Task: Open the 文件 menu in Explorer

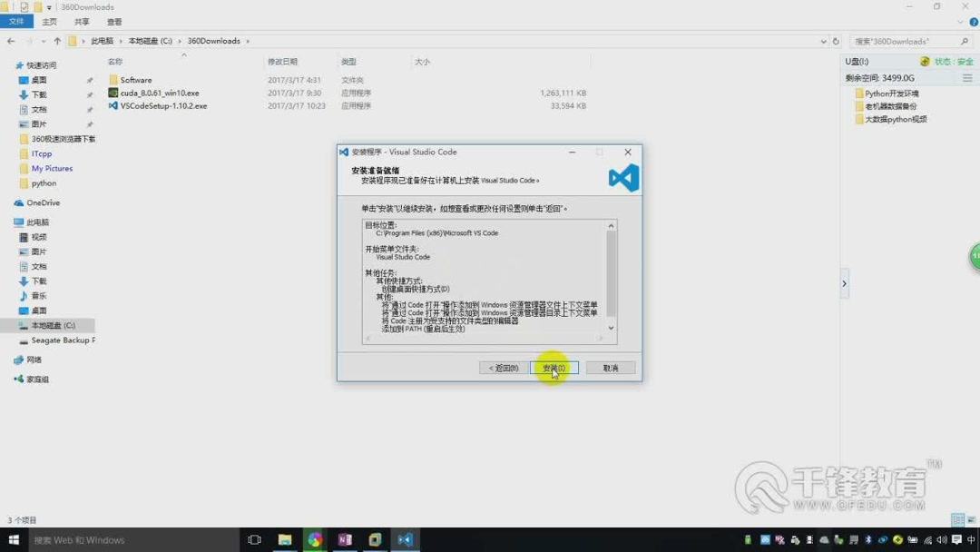Action: [16, 21]
